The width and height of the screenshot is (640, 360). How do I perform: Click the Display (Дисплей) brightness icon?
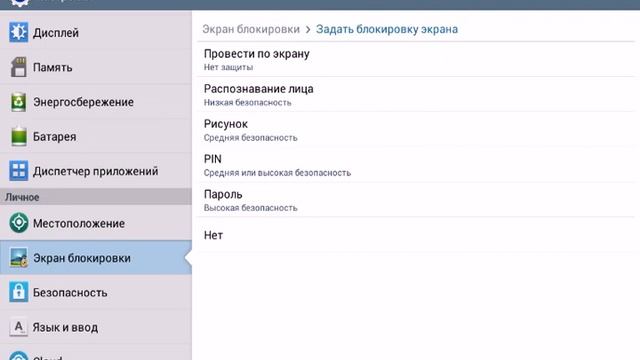coord(18,32)
